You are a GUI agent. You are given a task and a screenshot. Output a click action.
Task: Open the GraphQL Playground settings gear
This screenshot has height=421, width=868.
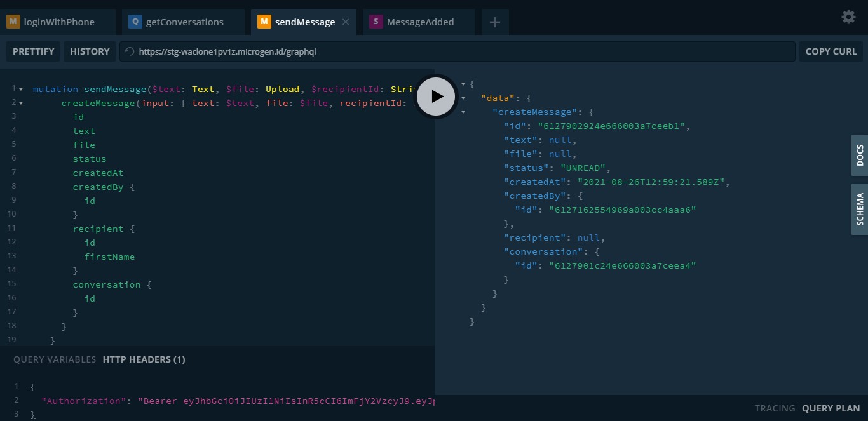click(848, 17)
